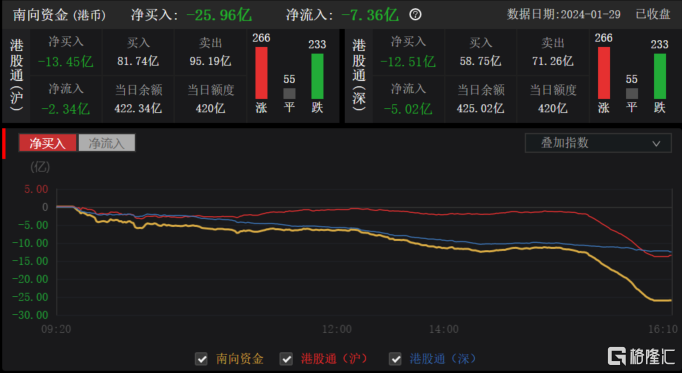Click the 港股通（沪） legend label
This screenshot has height=373, width=682.
334,359
